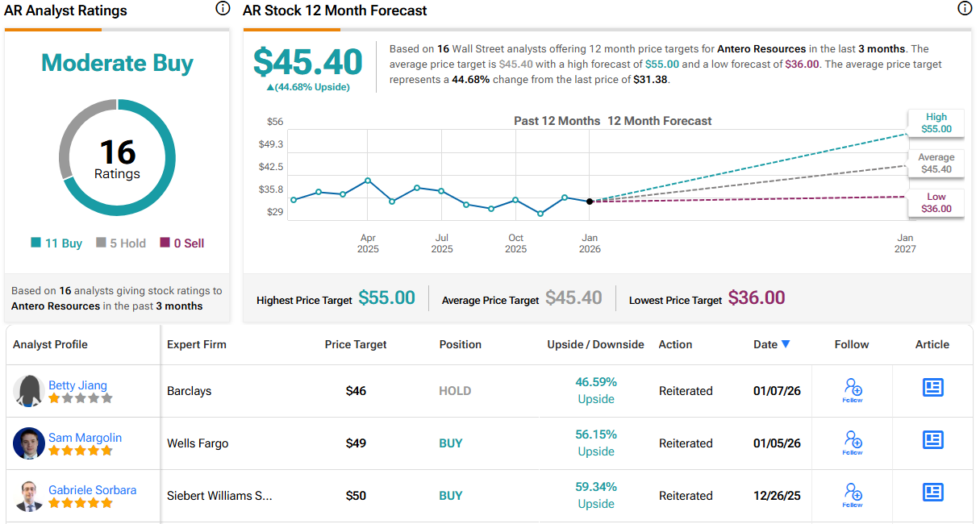Click the Low $36.00 forecast label

936,203
